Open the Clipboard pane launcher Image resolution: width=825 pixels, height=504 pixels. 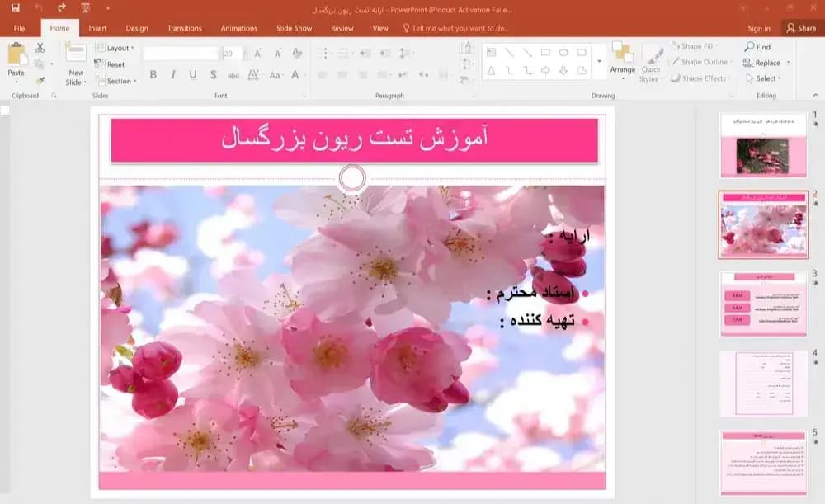54,96
